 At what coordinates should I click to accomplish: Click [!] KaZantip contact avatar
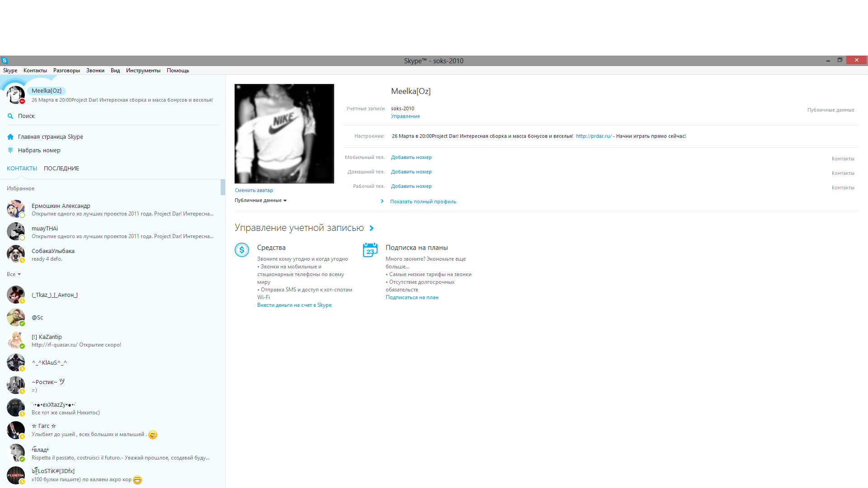point(16,340)
